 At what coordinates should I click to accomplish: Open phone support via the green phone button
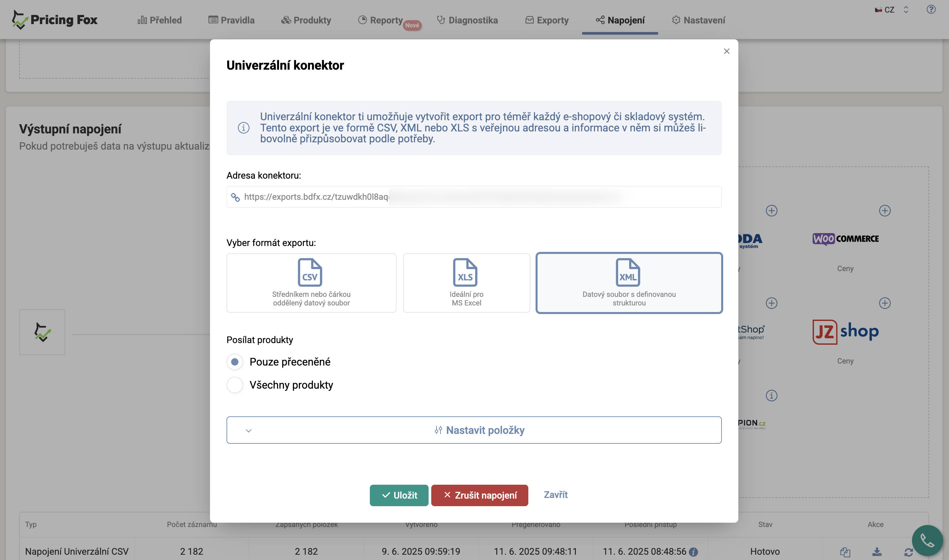pos(928,541)
